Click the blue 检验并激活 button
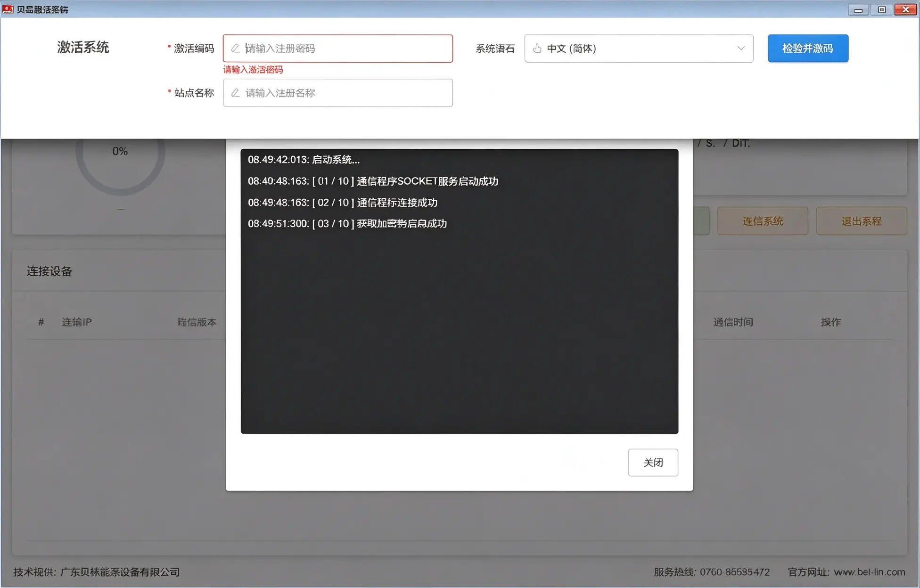Image resolution: width=920 pixels, height=588 pixels. point(808,49)
